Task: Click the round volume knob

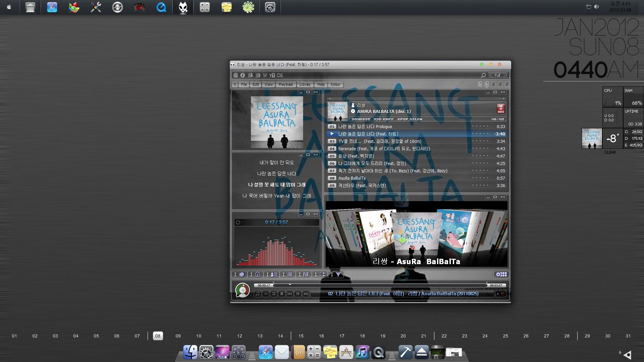Action: [x=243, y=290]
